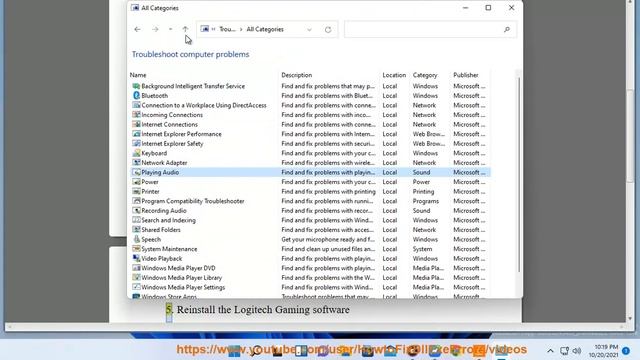Click 'Get your microphone ready' description
Screen dimensions: 640x360
pos(328,240)
